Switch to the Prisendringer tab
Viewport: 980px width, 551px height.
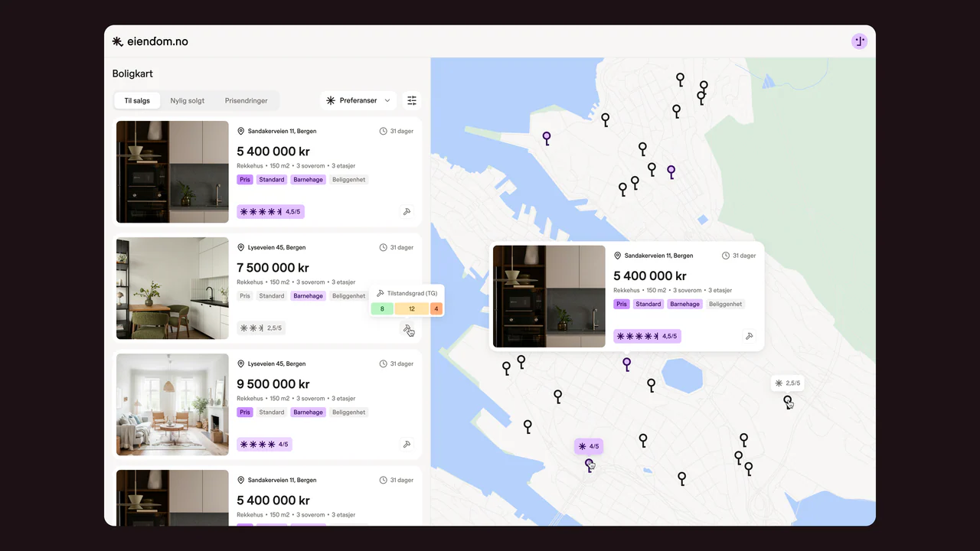click(247, 100)
